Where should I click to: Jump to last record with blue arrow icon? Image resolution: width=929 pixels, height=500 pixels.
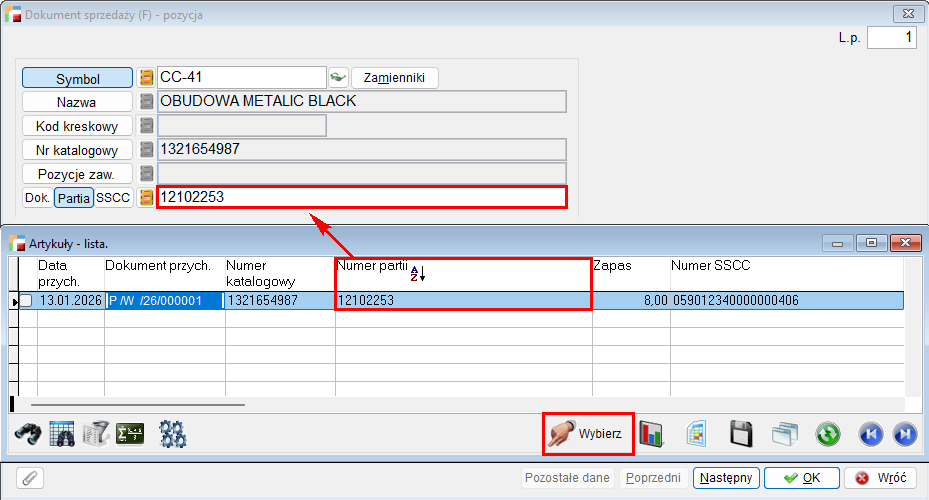(904, 434)
